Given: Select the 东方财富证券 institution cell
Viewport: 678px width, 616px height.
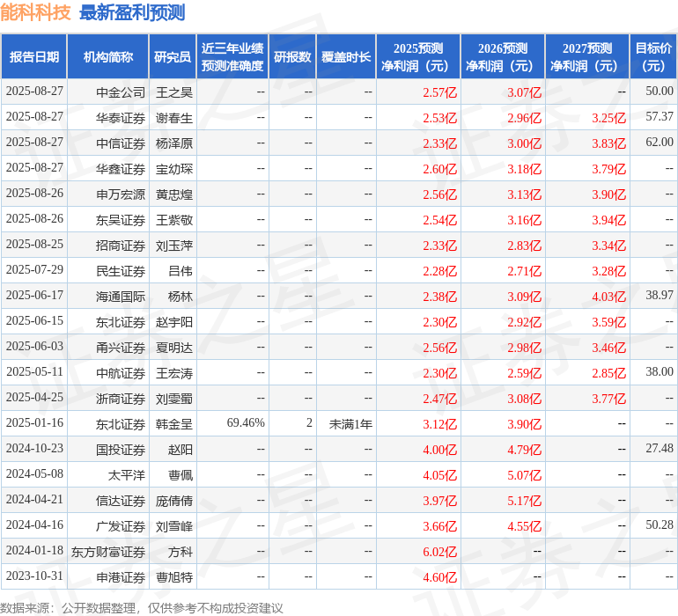Looking at the screenshot, I should (x=108, y=552).
